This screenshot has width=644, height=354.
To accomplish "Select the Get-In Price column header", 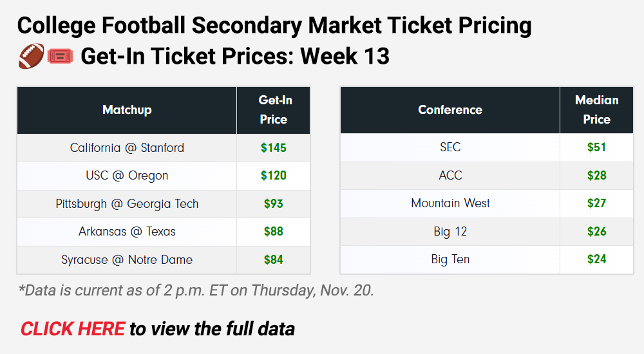I will coord(274,110).
